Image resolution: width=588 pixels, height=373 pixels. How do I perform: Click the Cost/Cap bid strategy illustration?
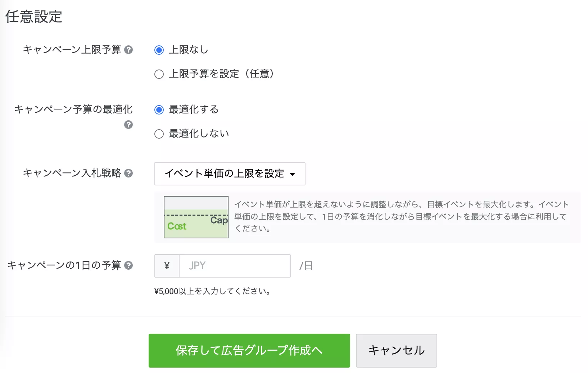click(196, 217)
